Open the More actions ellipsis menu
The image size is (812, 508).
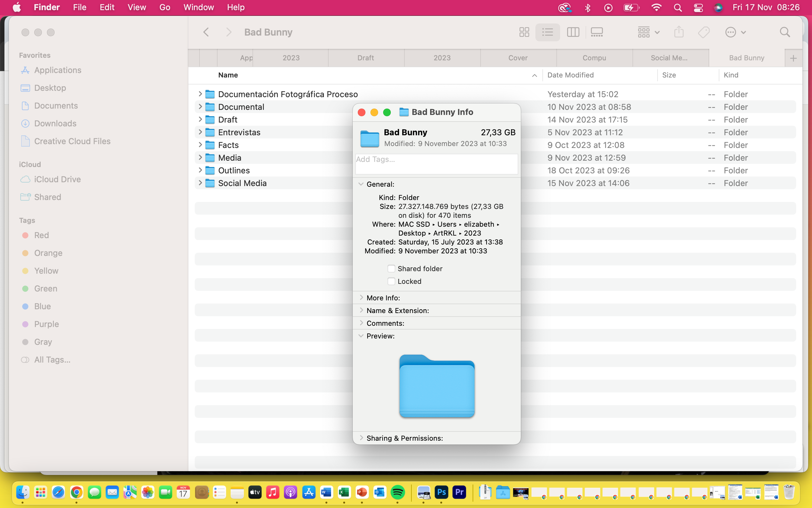tap(735, 32)
